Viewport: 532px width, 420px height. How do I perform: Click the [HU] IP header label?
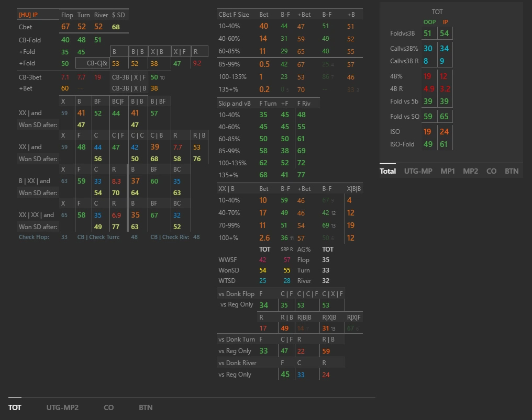click(x=28, y=15)
